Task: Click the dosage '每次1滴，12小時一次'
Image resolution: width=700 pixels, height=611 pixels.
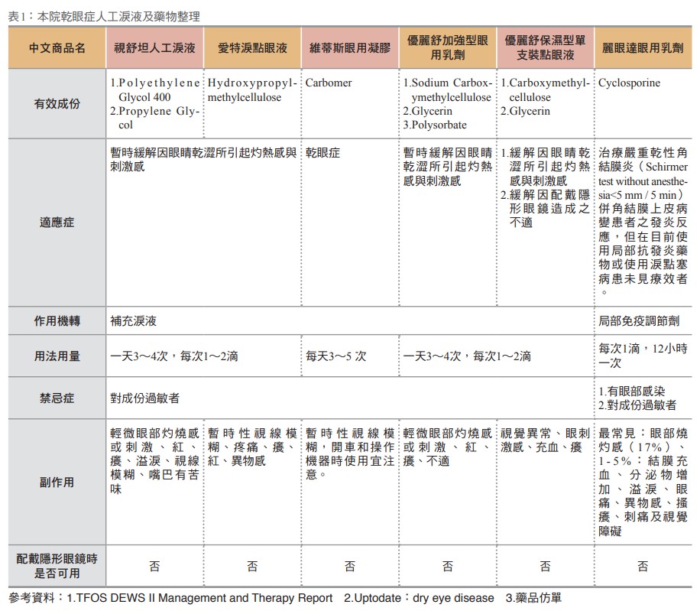Action: point(643,356)
